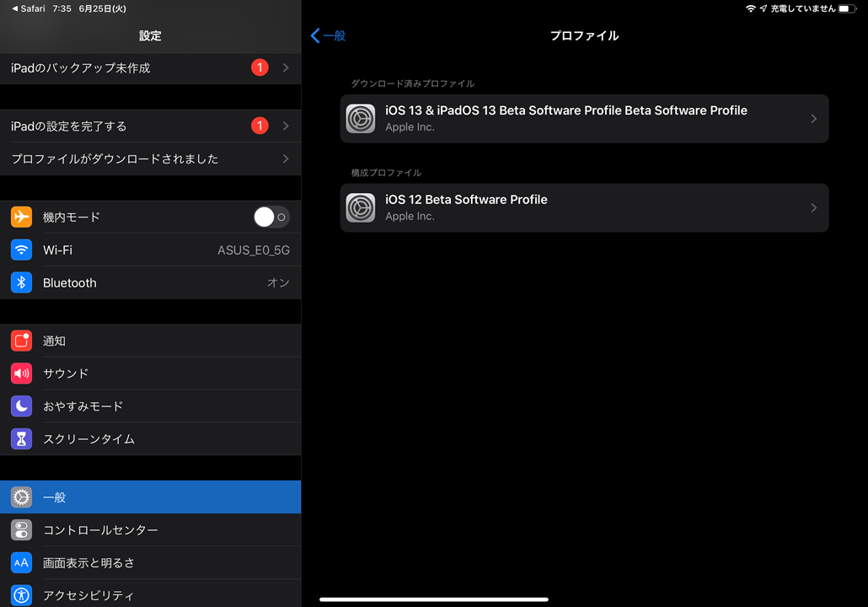
Task: Tap the ASUS_E0_5G network name
Action: pyautogui.click(x=254, y=250)
